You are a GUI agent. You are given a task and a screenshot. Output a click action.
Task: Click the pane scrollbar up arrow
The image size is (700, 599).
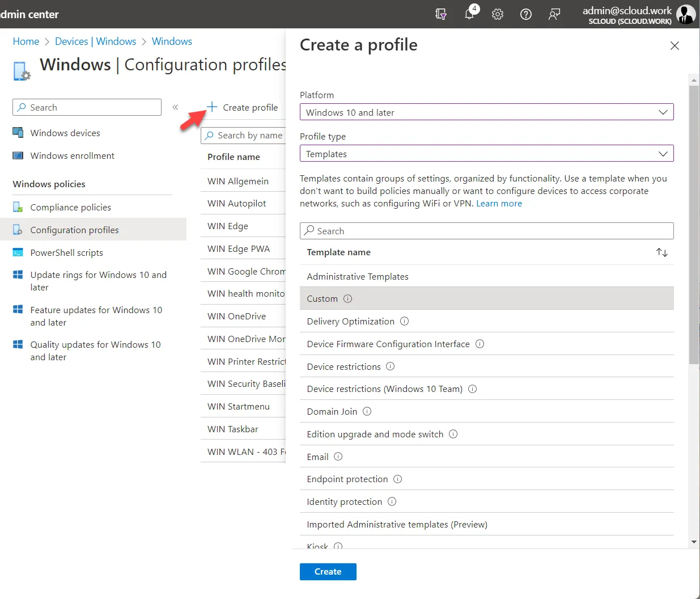694,80
